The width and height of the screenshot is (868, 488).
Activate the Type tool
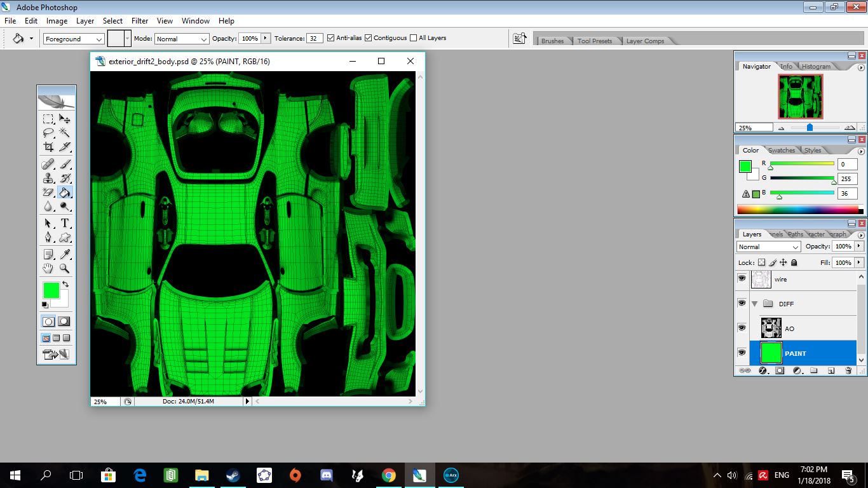point(65,223)
